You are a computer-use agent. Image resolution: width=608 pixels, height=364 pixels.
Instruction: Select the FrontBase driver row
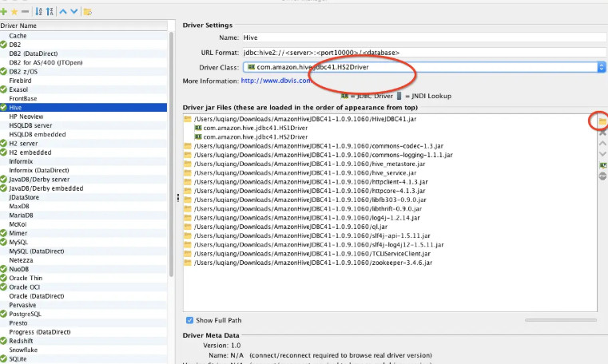click(x=84, y=98)
